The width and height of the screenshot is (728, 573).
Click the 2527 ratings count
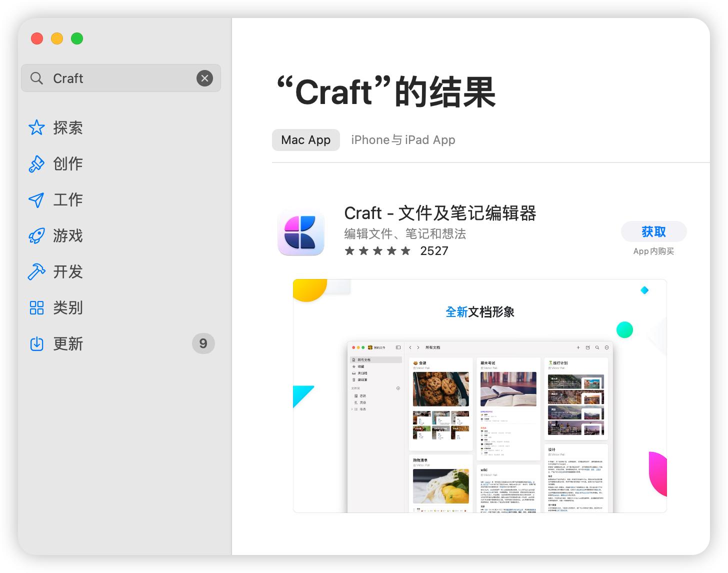[x=434, y=250]
